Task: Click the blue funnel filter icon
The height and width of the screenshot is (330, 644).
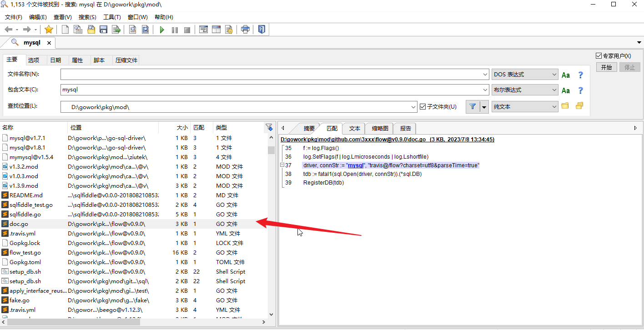Action: pos(473,106)
